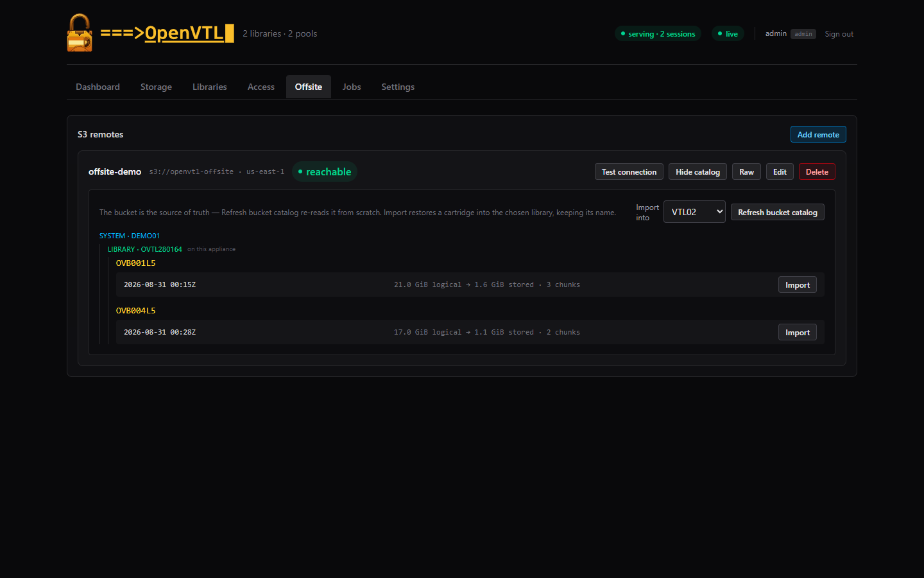Open the Access tab
The height and width of the screenshot is (578, 924).
261,87
